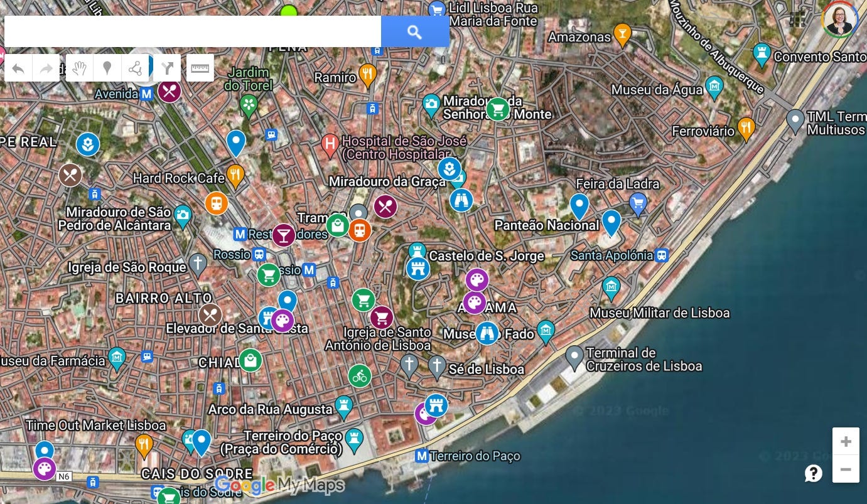
Task: Click the green shopping bag marker in Chiado
Action: coord(250,360)
